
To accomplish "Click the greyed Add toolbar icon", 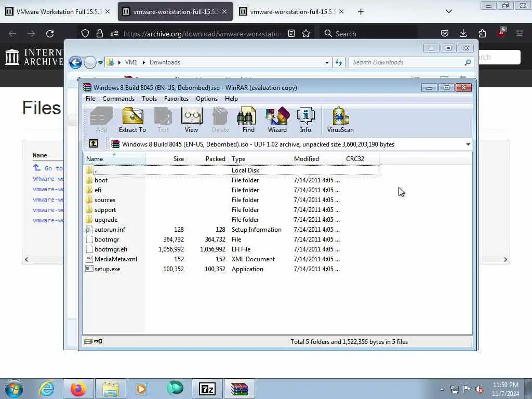I will 101,120.
